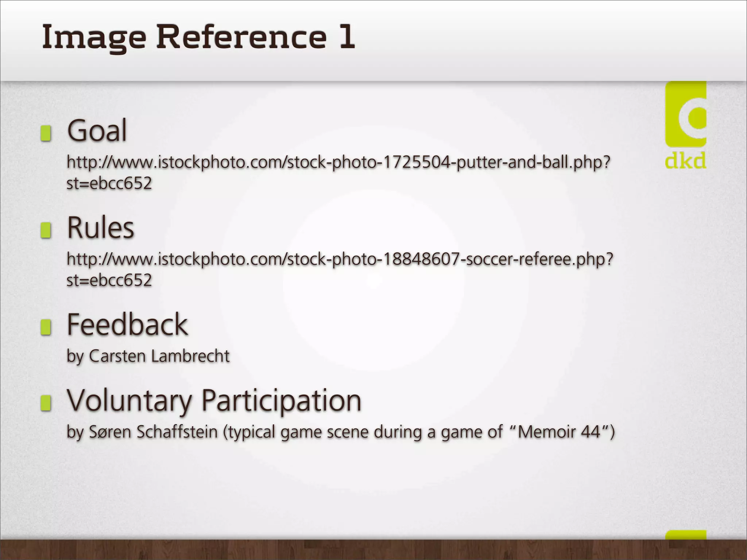The height and width of the screenshot is (560, 747).
Task: Select the Rules heading text
Action: point(101,228)
